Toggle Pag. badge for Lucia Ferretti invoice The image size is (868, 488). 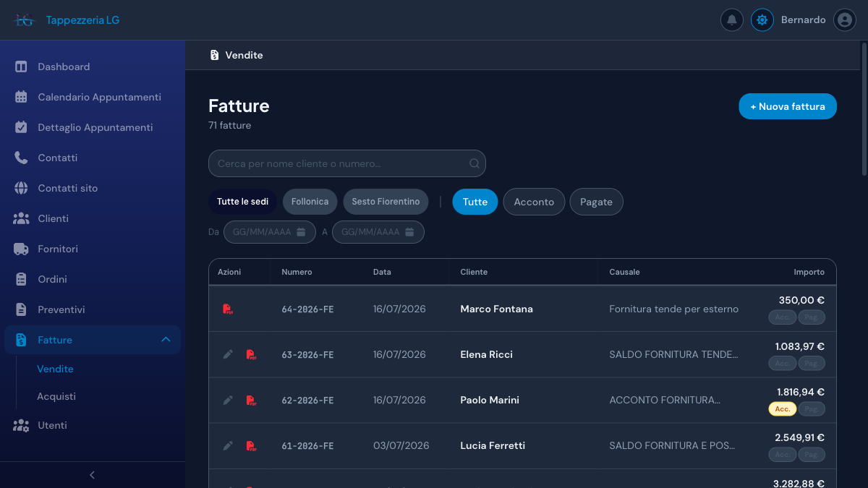812,454
